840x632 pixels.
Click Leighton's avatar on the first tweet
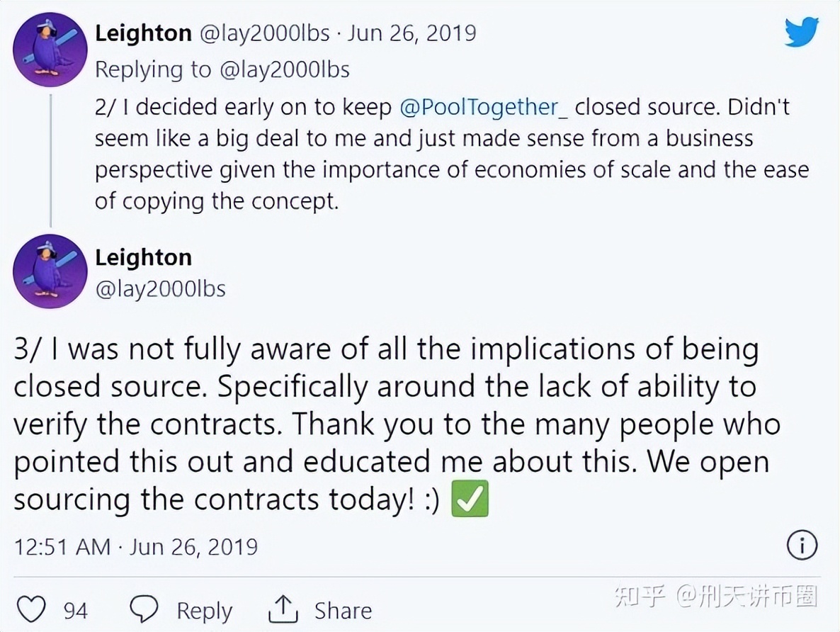click(x=50, y=48)
